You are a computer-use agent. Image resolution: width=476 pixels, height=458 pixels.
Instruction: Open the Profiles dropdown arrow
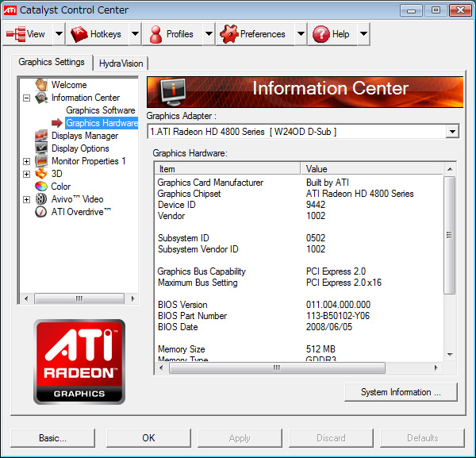[209, 34]
